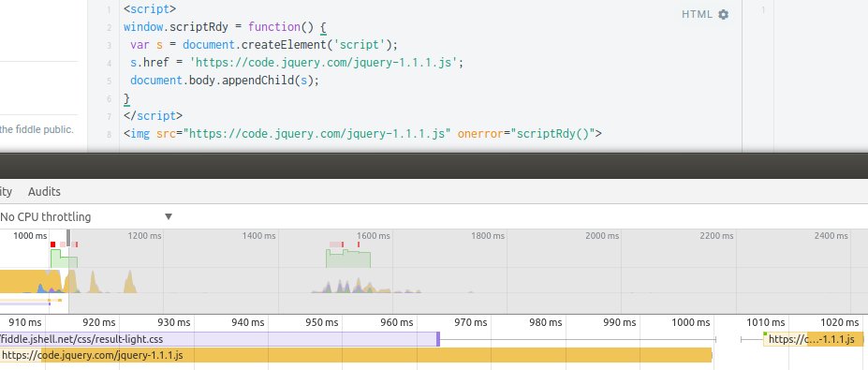Click the 1400 ms overview marker
The height and width of the screenshot is (370, 868).
point(258,236)
